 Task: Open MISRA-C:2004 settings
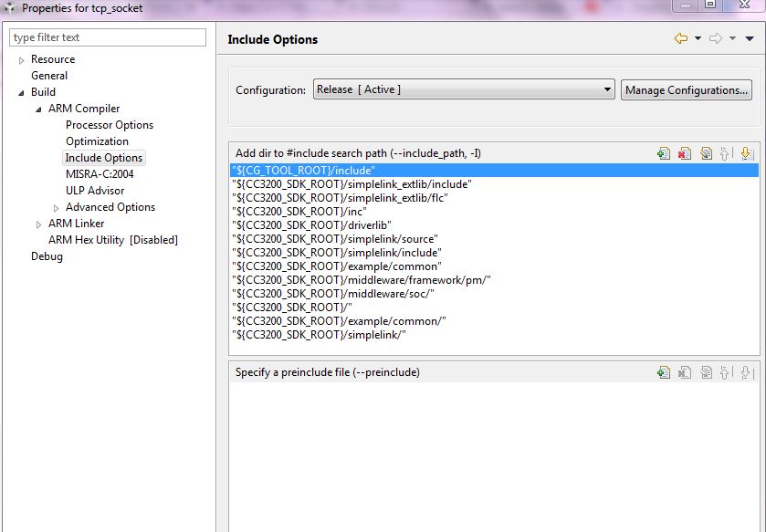coord(100,174)
